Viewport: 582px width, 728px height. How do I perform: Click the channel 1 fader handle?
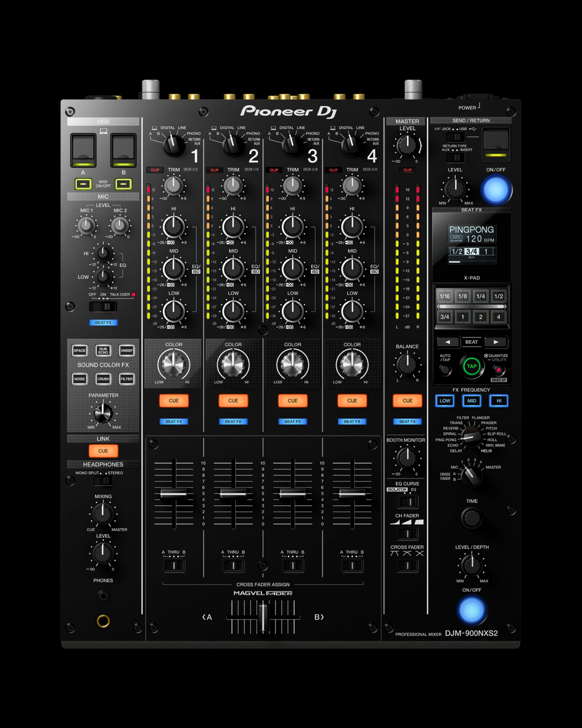174,494
